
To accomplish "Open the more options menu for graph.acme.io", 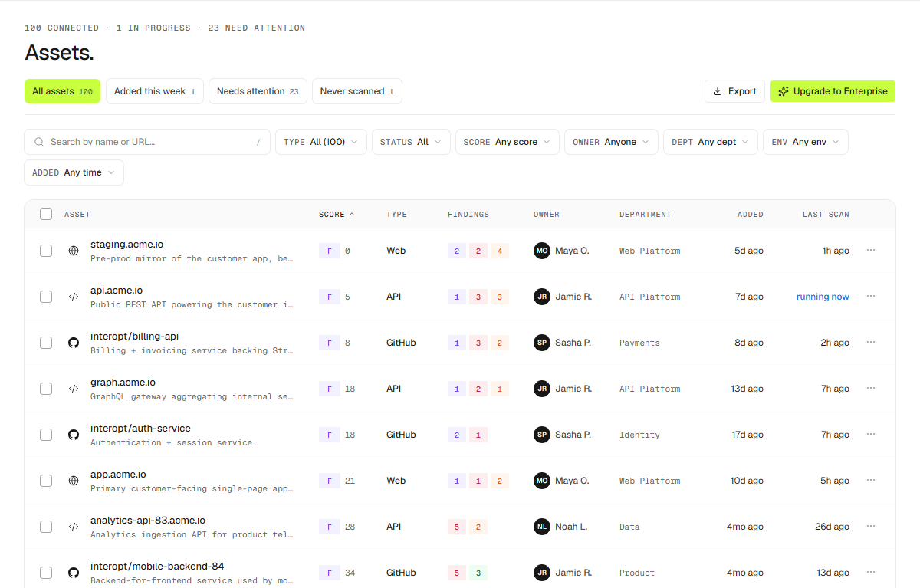I will coord(871,388).
